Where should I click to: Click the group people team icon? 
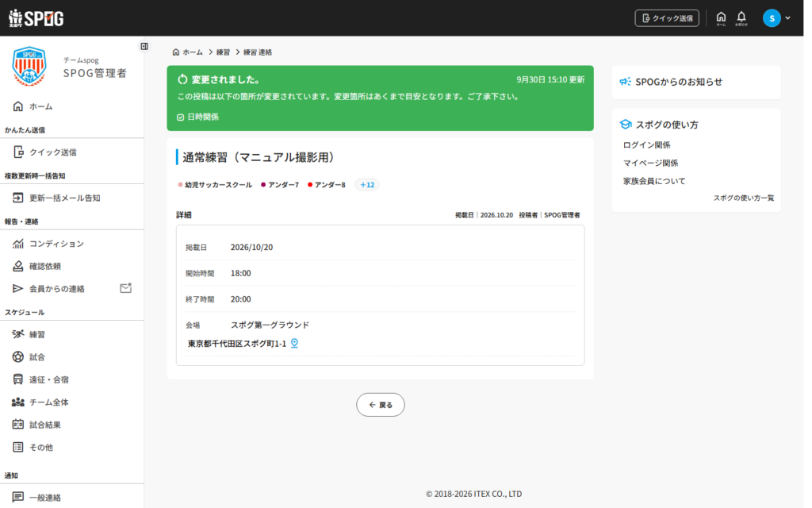[x=18, y=402]
